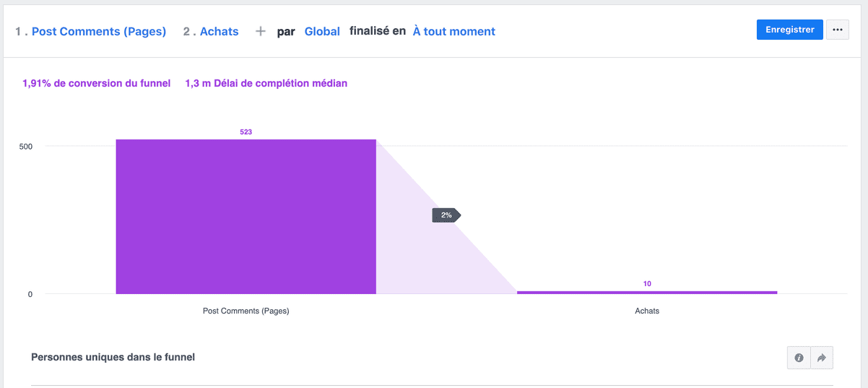Viewport: 868px width, 388px height.
Task: Click the info icon for unique people
Action: [799, 358]
